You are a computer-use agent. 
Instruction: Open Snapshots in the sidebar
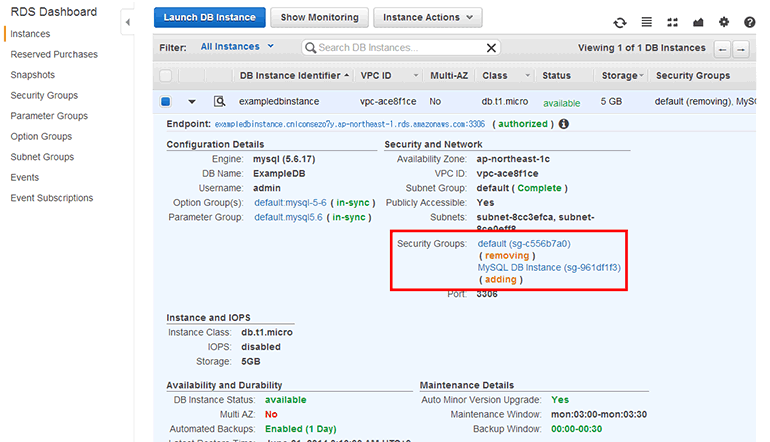(32, 75)
